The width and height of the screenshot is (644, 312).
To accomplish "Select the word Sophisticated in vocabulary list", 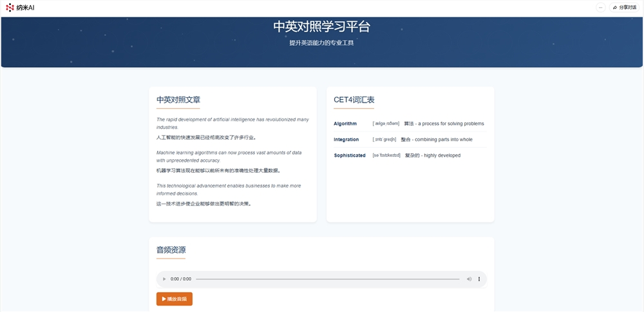I will coord(350,155).
